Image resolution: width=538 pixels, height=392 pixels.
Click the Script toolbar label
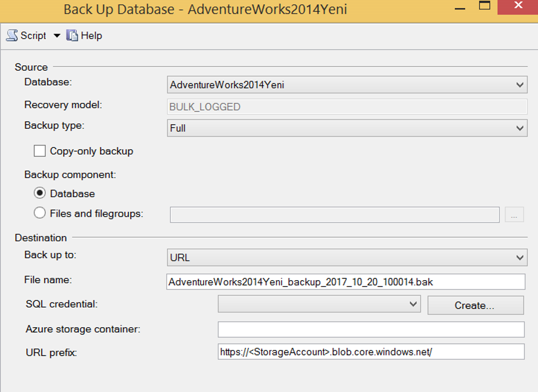pyautogui.click(x=34, y=36)
